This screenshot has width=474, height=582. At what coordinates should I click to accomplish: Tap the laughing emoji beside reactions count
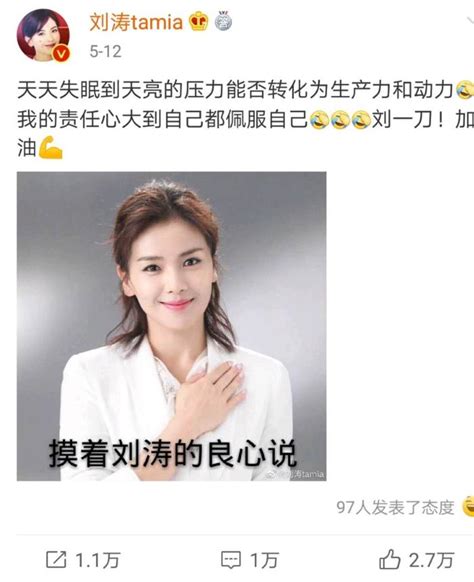(x=468, y=506)
